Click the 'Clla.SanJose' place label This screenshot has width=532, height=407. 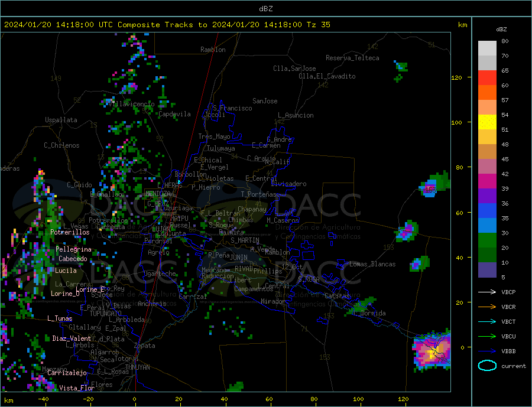294,69
